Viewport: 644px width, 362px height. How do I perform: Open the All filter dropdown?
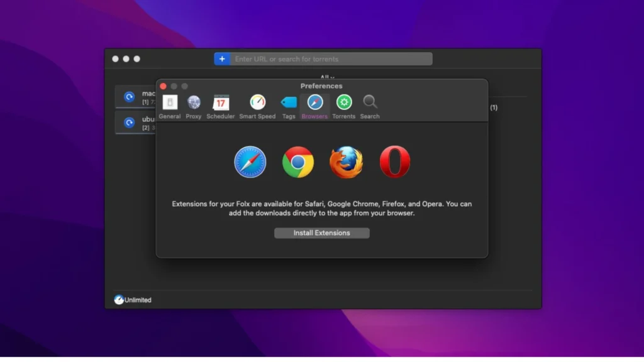click(328, 75)
